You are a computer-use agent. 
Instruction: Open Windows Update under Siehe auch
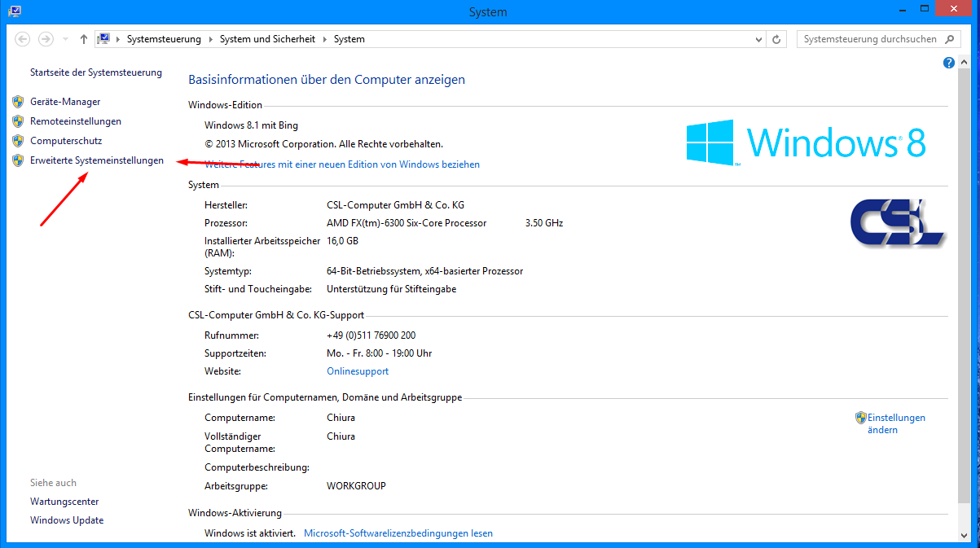(67, 520)
